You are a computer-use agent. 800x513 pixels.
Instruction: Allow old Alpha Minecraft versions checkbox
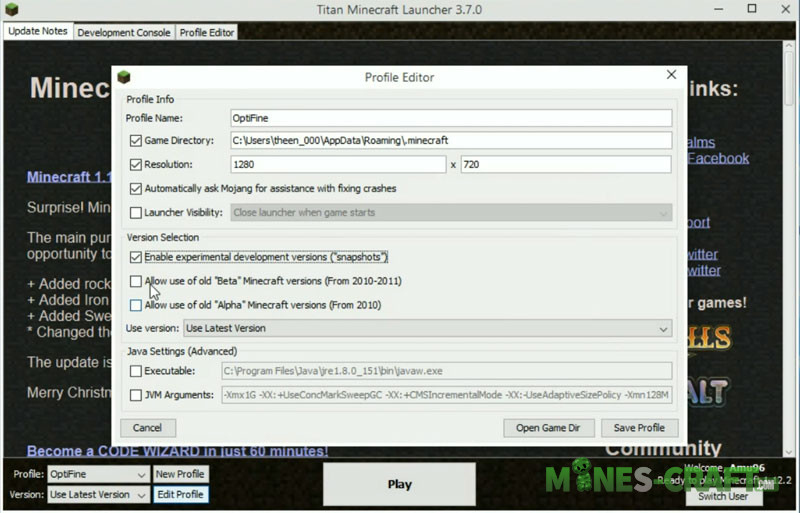tap(136, 305)
